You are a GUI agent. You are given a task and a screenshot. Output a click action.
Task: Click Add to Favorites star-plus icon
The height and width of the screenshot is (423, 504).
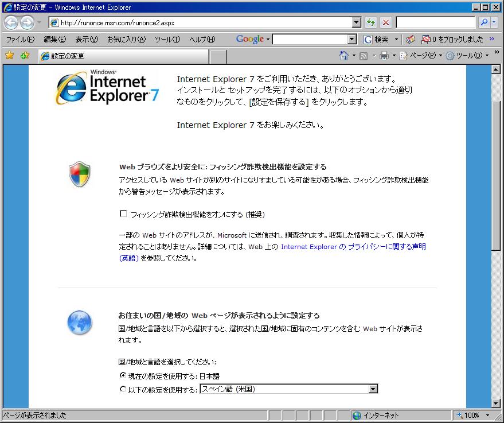pyautogui.click(x=25, y=56)
